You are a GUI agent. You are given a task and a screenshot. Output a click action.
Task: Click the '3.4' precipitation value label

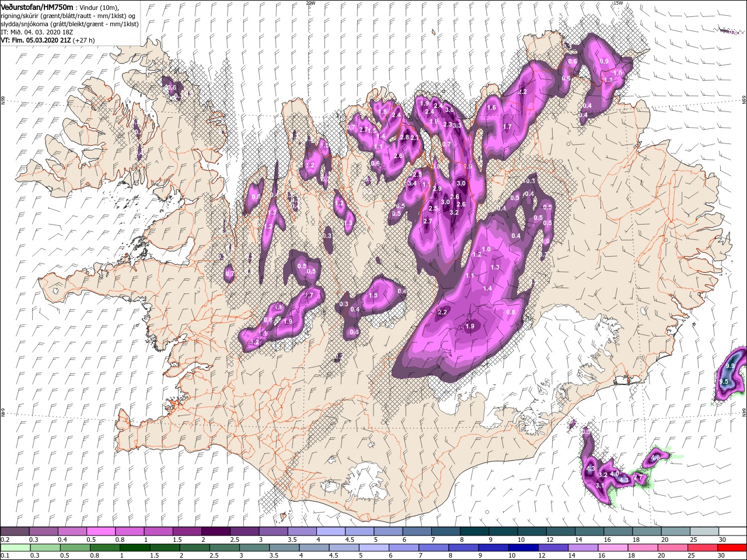(412, 184)
